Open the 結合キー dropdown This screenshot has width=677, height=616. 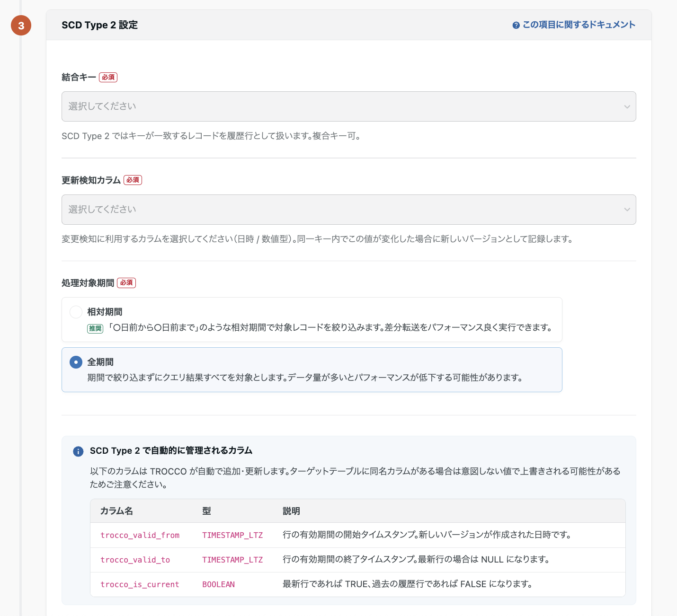pos(348,106)
